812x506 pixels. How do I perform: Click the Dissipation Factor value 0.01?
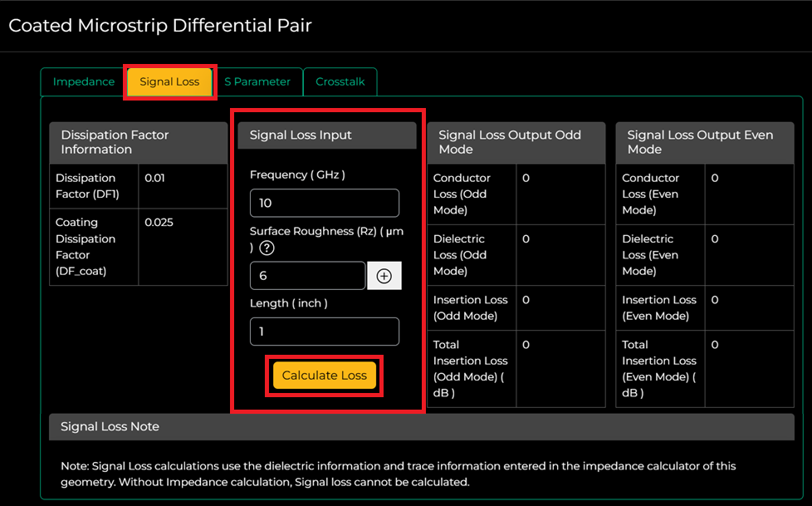click(154, 178)
